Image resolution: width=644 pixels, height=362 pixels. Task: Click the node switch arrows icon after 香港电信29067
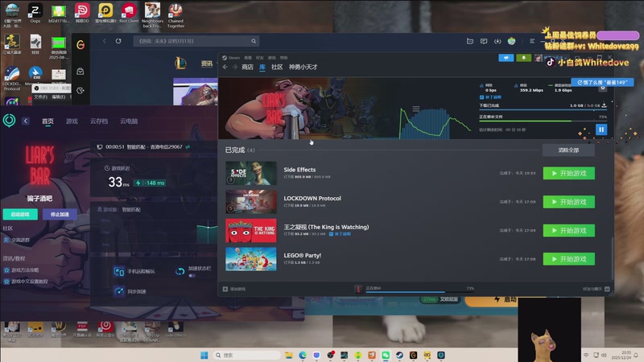(188, 147)
